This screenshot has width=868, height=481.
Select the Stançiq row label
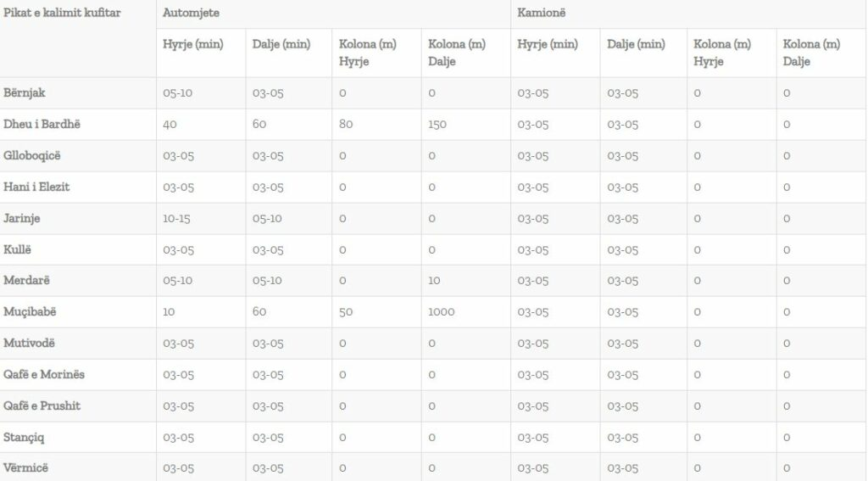(24, 437)
